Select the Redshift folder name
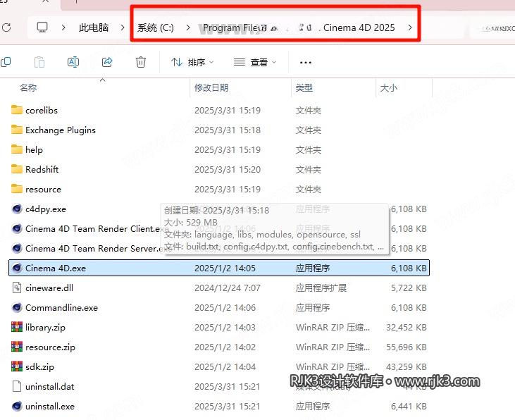The width and height of the screenshot is (515, 420). tap(42, 170)
